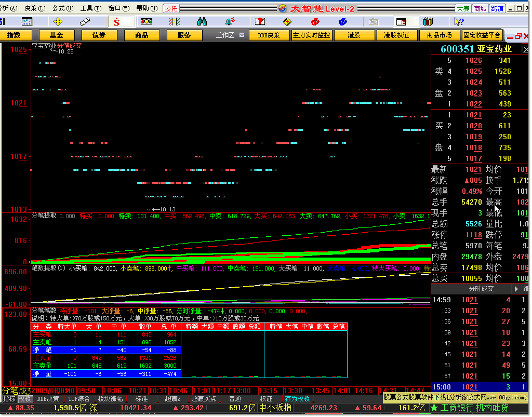Select the bottom DDE决策 template tab

(48, 399)
